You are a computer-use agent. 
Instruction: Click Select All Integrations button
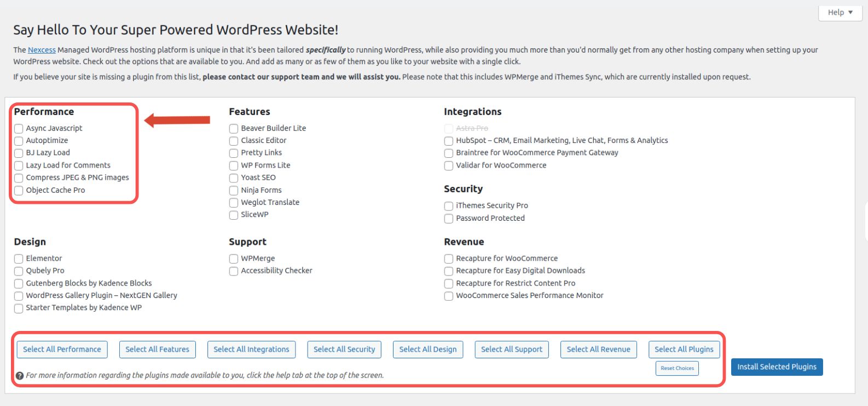point(251,350)
